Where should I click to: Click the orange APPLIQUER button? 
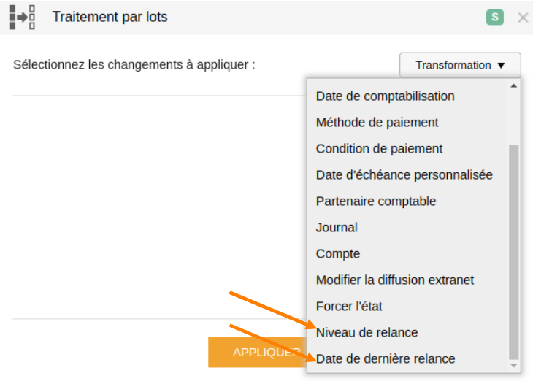coord(257,353)
